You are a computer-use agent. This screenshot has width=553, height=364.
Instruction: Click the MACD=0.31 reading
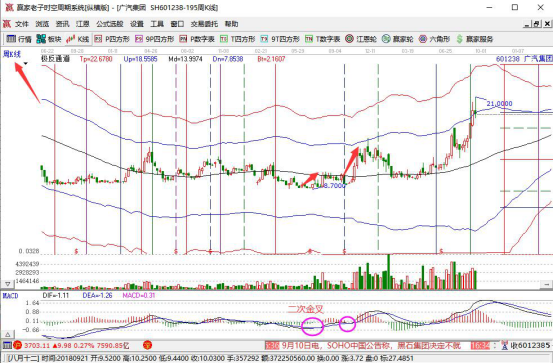139,296
